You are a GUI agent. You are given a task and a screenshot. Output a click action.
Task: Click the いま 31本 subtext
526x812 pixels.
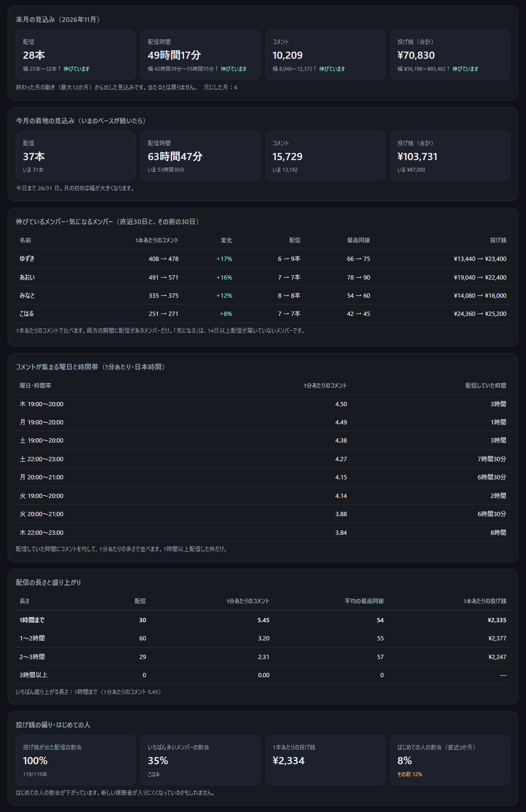coord(33,170)
